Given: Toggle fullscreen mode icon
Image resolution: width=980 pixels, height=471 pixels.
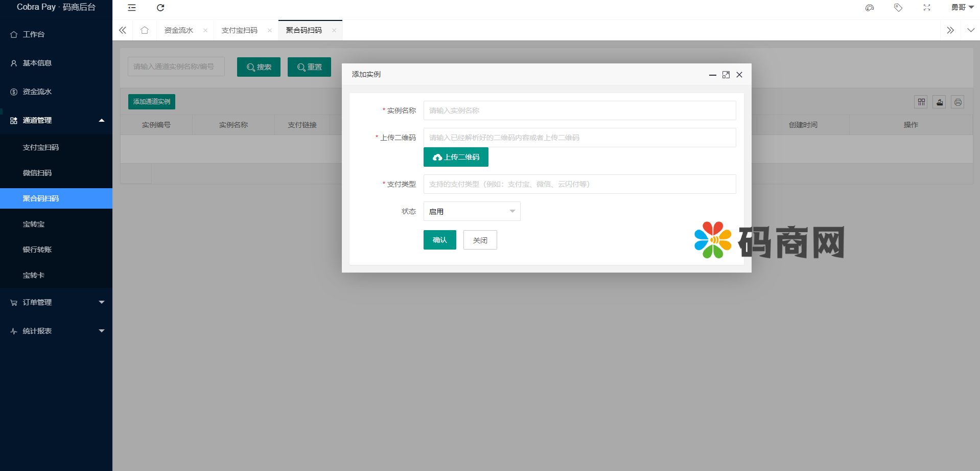Looking at the screenshot, I should click(x=926, y=8).
